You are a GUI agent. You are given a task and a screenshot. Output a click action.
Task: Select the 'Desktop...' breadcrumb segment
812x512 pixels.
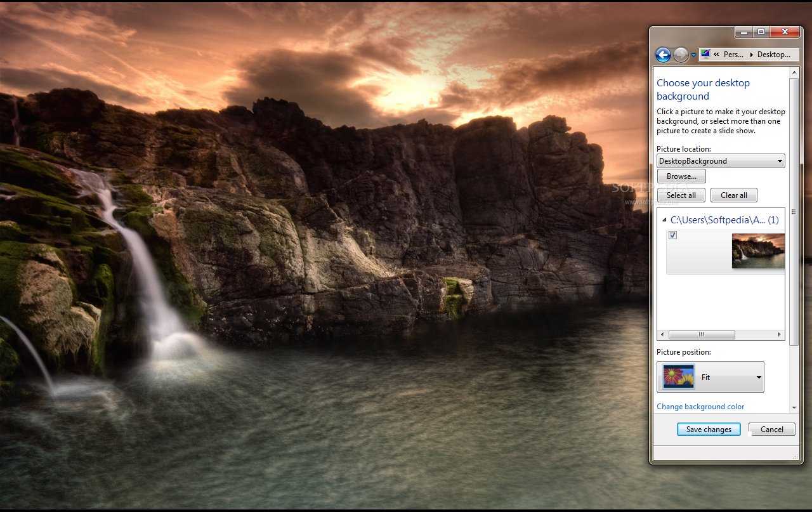point(774,55)
